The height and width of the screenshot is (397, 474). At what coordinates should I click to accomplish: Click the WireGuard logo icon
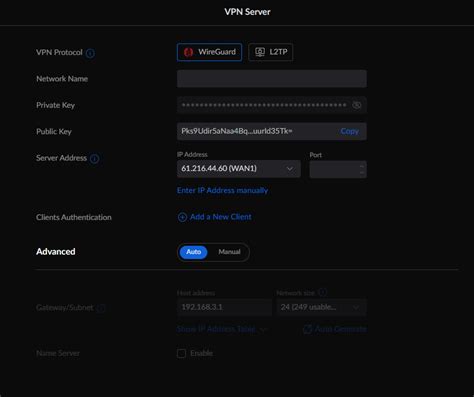[x=188, y=52]
